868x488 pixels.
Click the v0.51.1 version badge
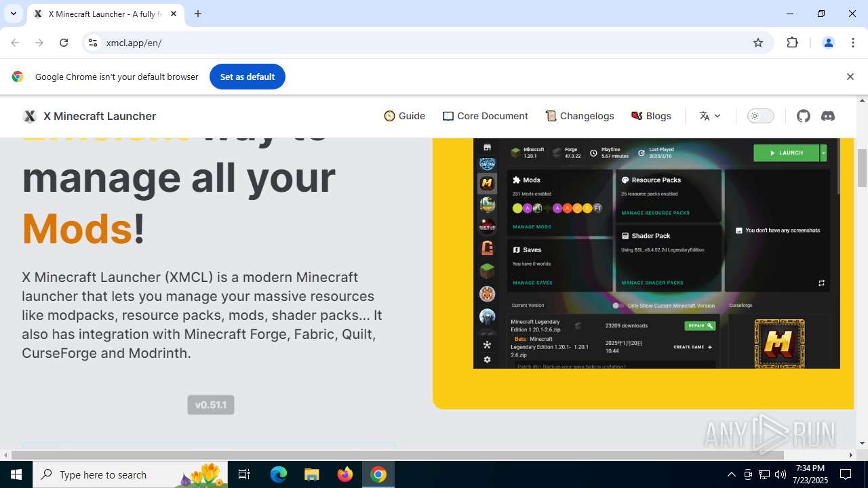coord(211,405)
